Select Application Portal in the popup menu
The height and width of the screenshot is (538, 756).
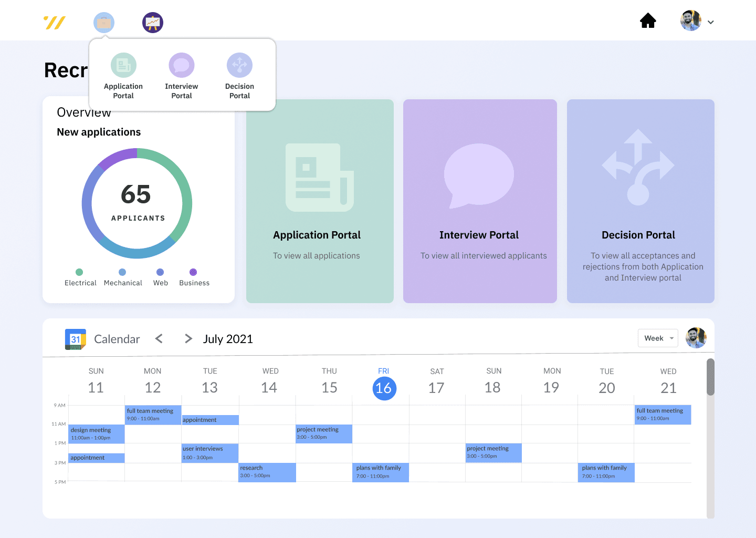click(x=123, y=76)
